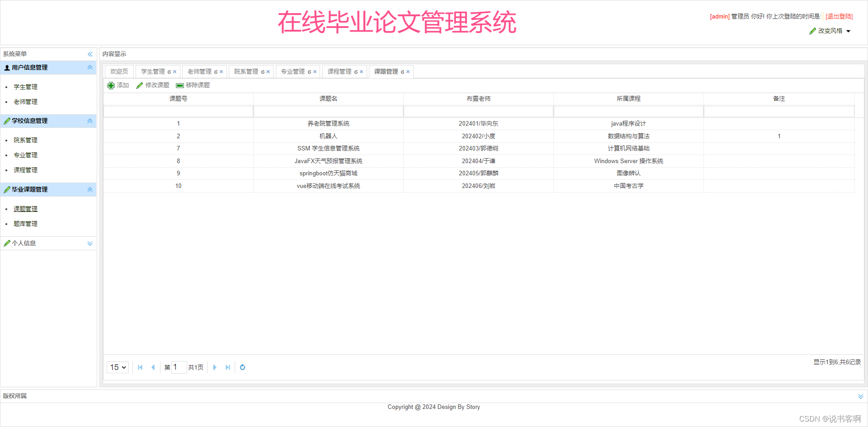Refresh the 院系管理 tab icon
This screenshot has height=427, width=868.
(263, 72)
